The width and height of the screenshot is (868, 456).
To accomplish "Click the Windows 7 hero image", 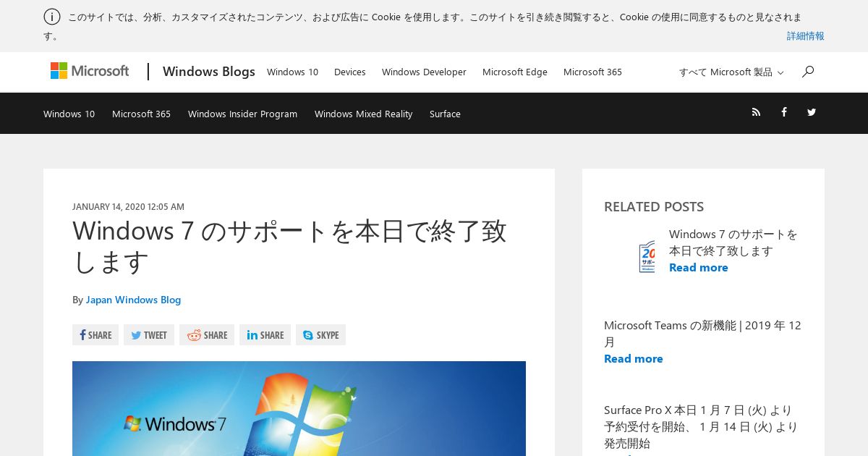I will click(299, 408).
